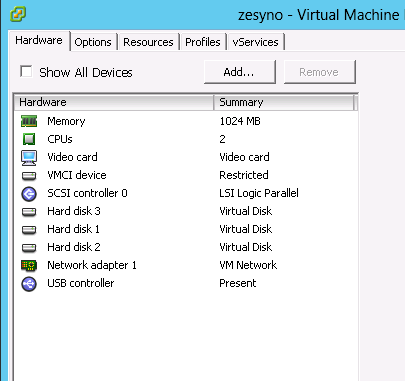Click Virtual Disk summary for Hard disk 2
The width and height of the screenshot is (405, 381).
click(246, 247)
